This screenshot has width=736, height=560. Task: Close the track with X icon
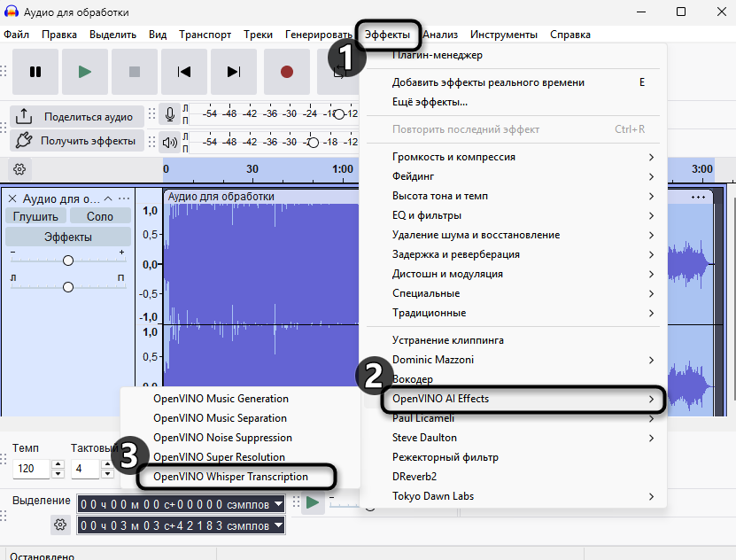tap(12, 198)
